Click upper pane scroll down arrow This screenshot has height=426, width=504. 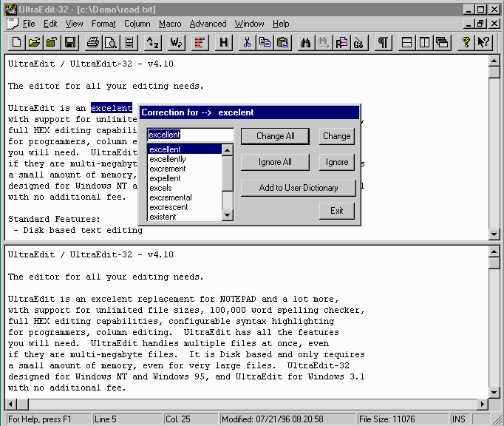click(494, 234)
